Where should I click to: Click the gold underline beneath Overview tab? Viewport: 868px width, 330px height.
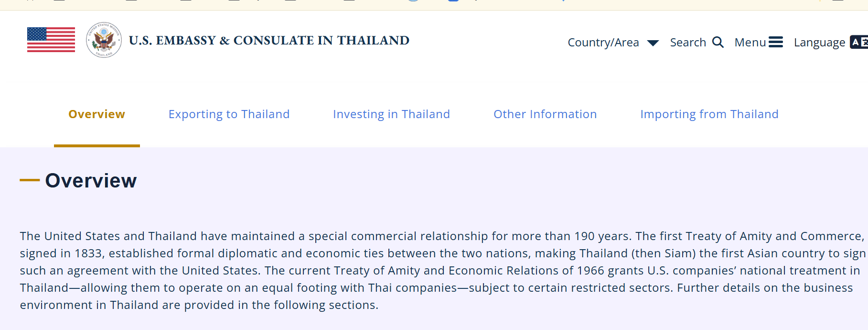point(96,145)
